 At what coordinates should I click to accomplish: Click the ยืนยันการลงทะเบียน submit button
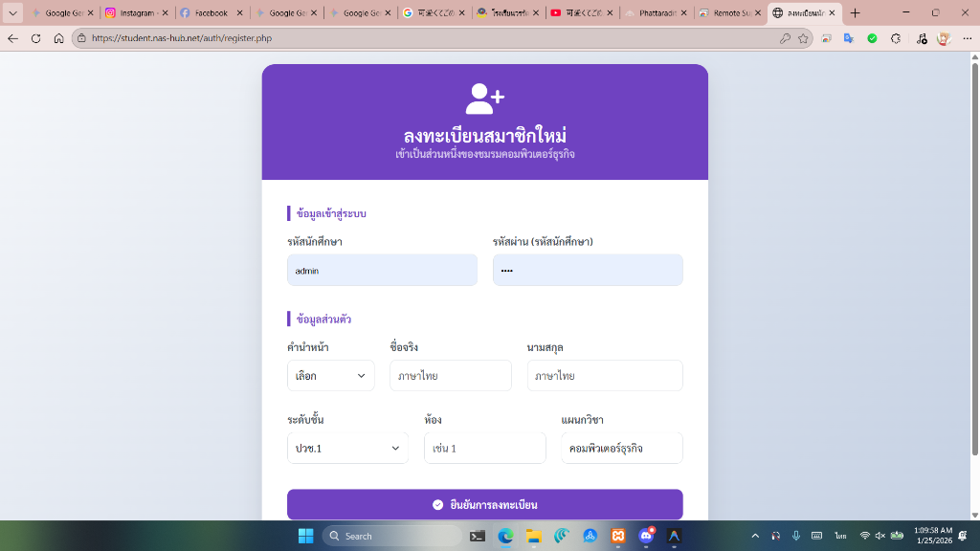[484, 504]
